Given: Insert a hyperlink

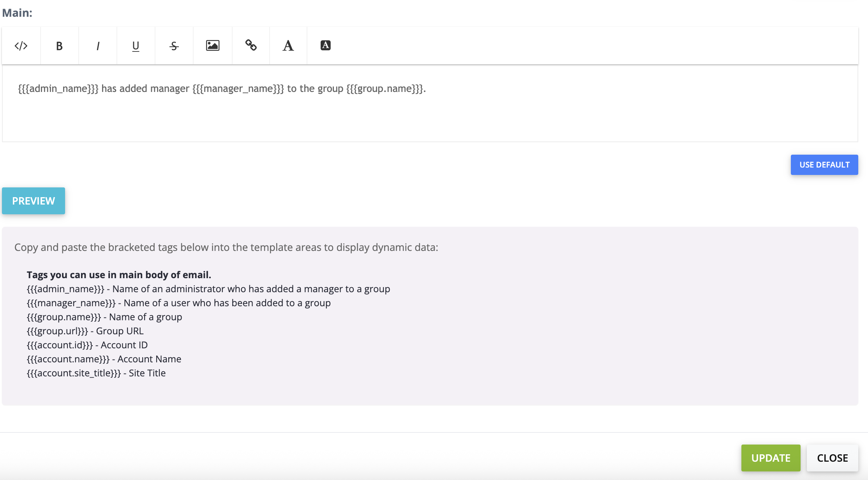Looking at the screenshot, I should pyautogui.click(x=251, y=46).
